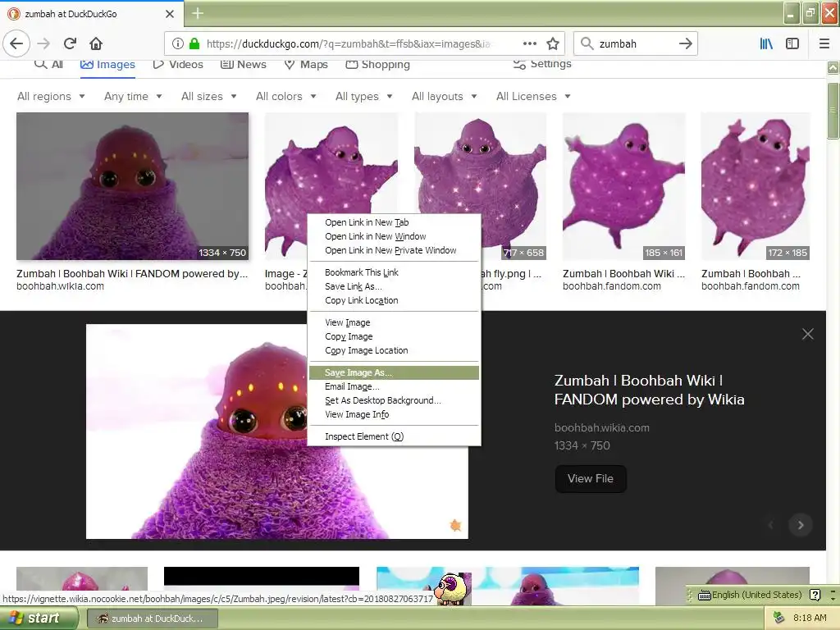Viewport: 840px width, 630px height.
Task: Close the image detail panel with the X
Action: 808,334
